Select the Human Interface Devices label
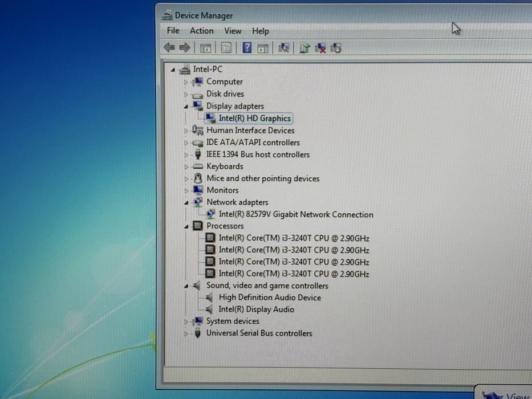Viewport: 532px width, 399px height. (250, 131)
